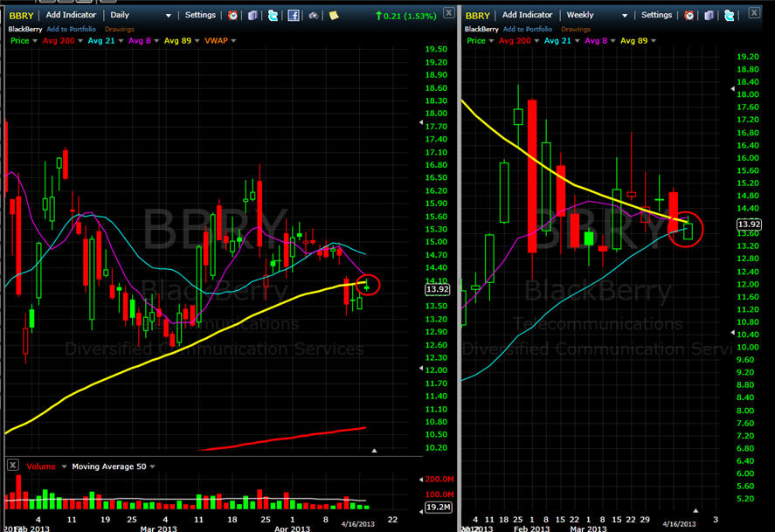Expand Moving Average 50 options
Screen dimensions: 775x532
(152, 466)
